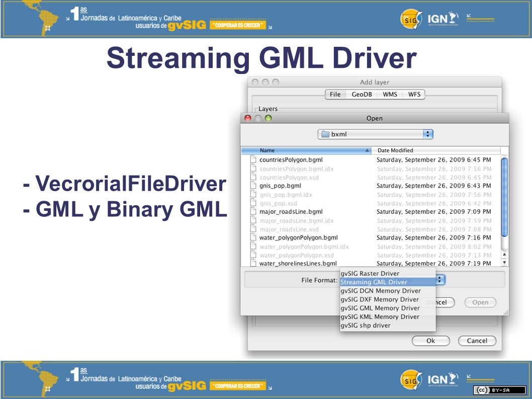This screenshot has height=399, width=532.
Task: Click the greyed gnis_pop.bgml.idx entry
Action: (286, 195)
